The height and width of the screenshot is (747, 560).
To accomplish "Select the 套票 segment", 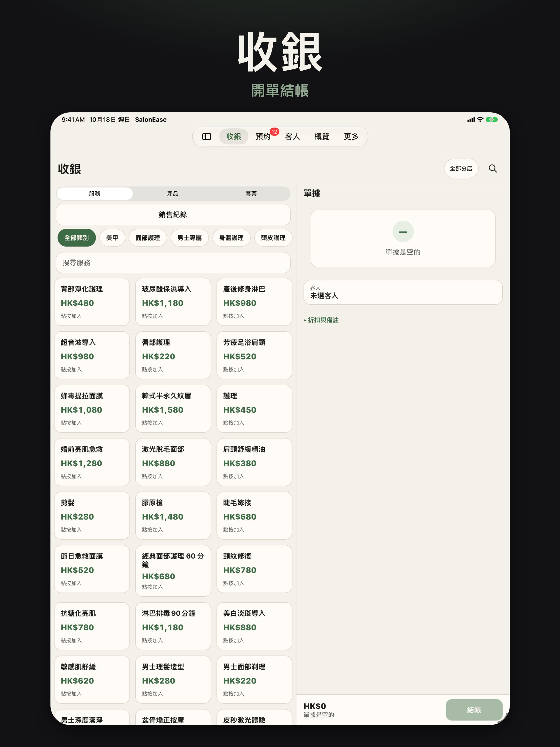I will [x=251, y=194].
